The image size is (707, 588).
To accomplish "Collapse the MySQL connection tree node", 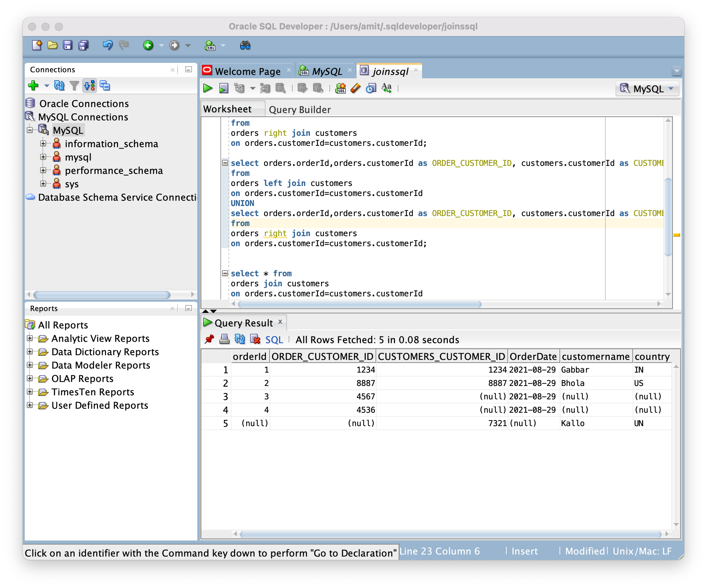I will (x=30, y=130).
